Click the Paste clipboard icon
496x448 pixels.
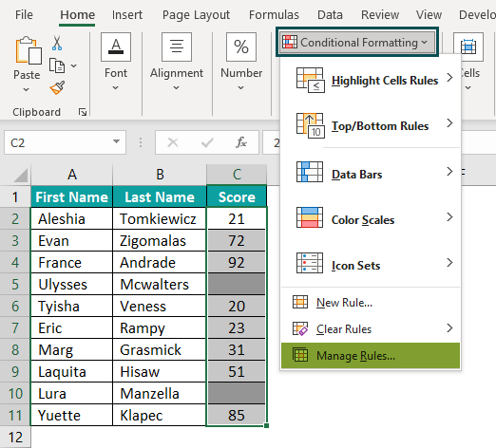click(x=28, y=50)
